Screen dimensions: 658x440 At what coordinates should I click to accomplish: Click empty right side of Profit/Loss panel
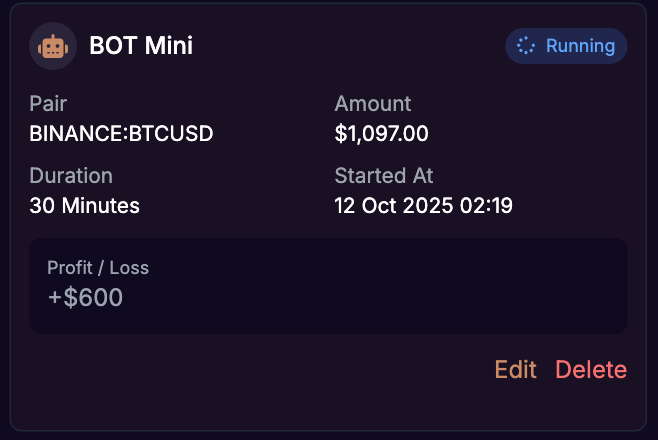[x=450, y=285]
